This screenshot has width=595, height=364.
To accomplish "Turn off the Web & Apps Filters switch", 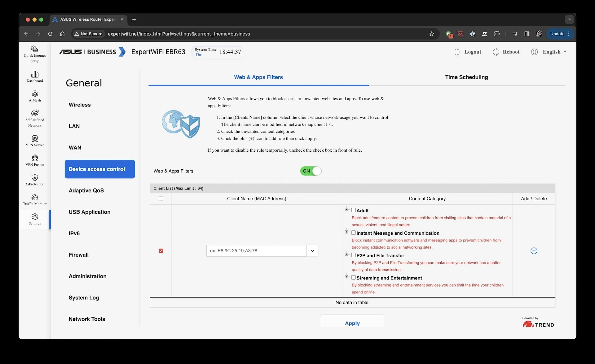I will pos(311,171).
